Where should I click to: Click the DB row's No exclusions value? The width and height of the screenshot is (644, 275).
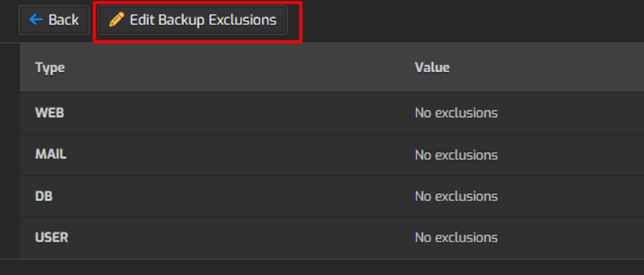tap(456, 196)
